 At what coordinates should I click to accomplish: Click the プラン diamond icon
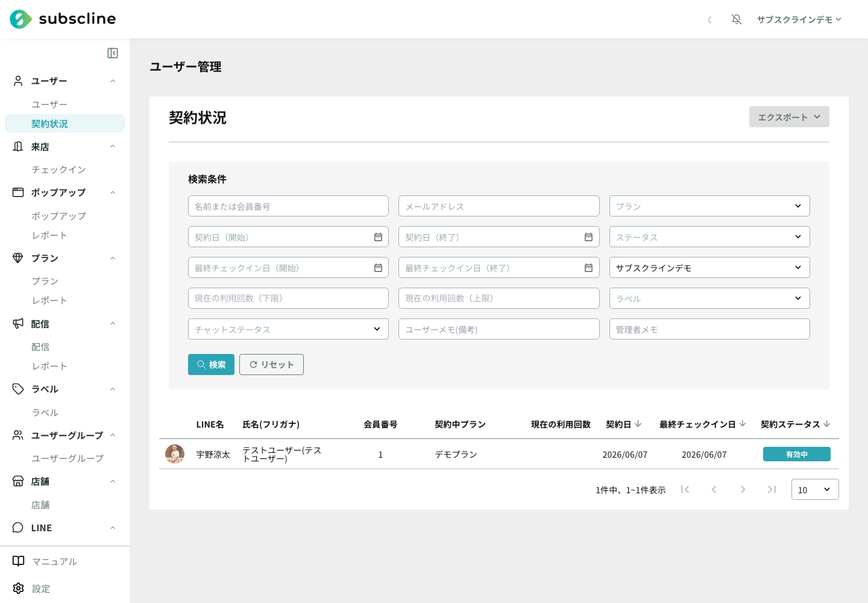point(18,258)
